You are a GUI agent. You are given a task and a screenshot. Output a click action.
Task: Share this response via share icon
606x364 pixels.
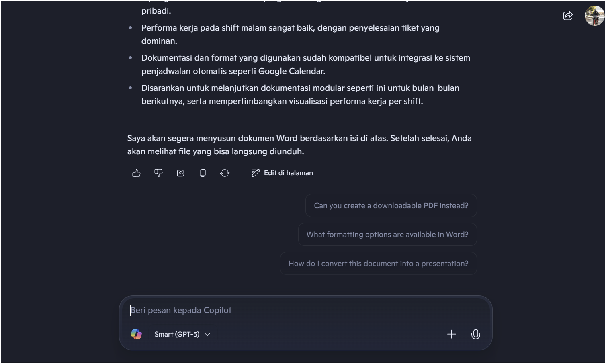(180, 173)
